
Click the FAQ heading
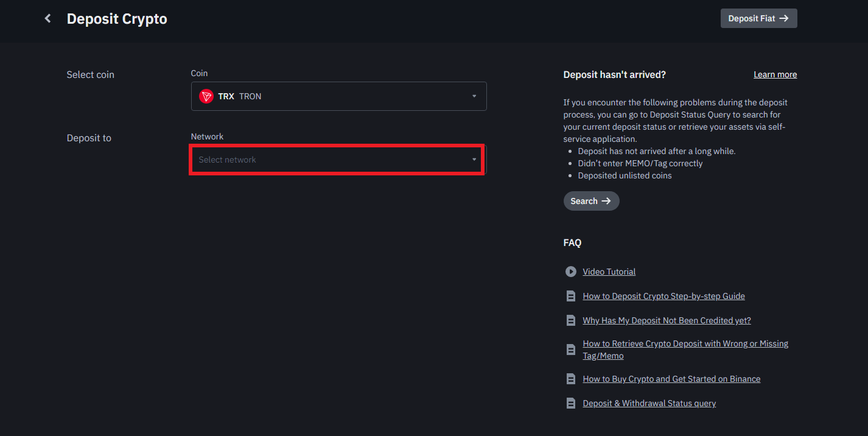(x=572, y=242)
